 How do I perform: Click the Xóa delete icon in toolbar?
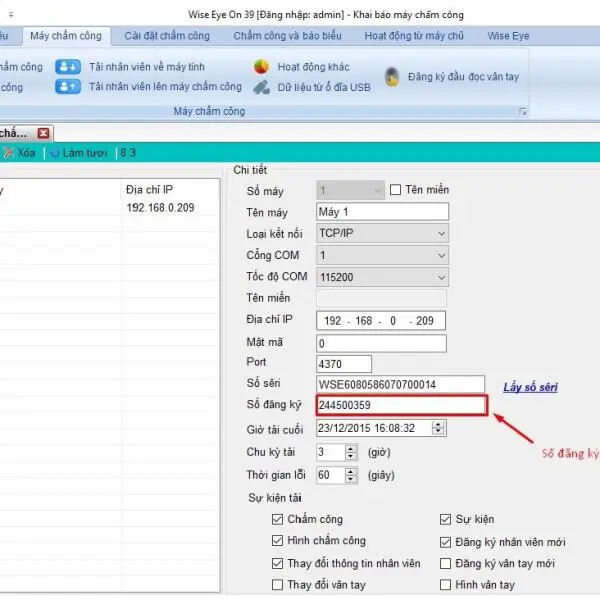(8, 152)
